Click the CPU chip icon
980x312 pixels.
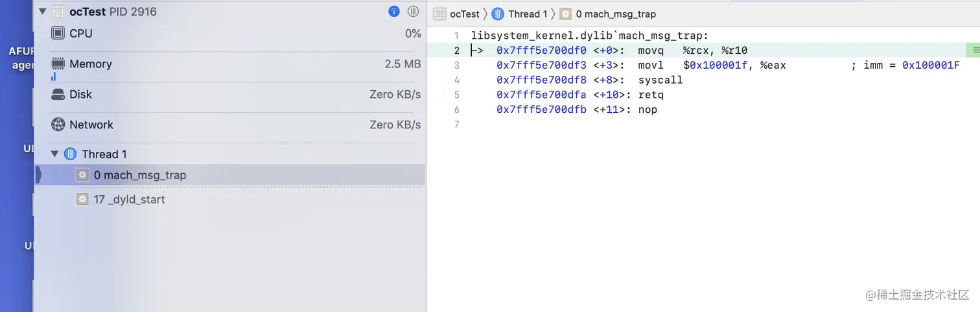pyautogui.click(x=58, y=33)
